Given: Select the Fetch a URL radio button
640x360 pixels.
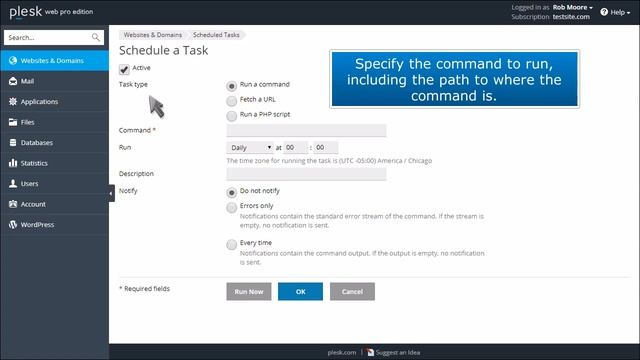Looking at the screenshot, I should coord(231,101).
